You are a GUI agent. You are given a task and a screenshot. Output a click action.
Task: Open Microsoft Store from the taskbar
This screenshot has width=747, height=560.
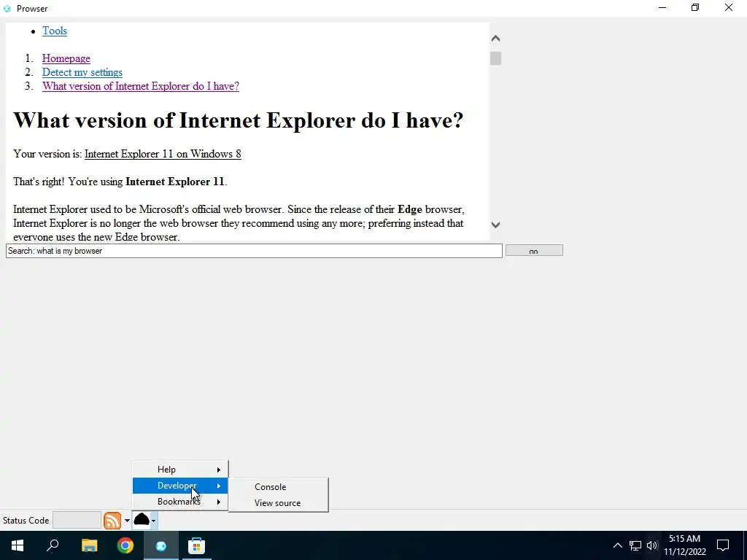196,545
